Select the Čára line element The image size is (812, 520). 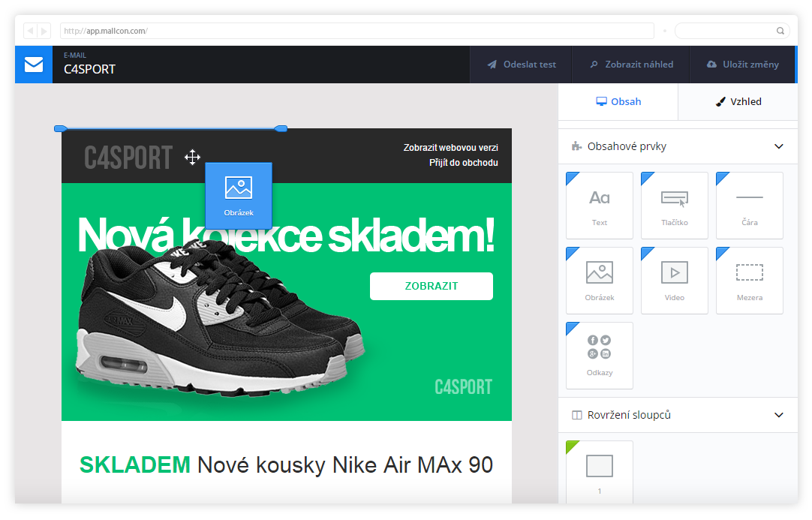click(x=750, y=206)
